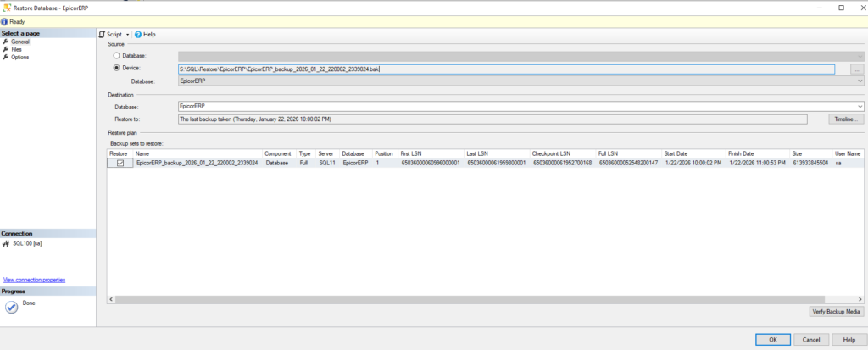The height and width of the screenshot is (350, 868).
Task: Click the Done progress icon
Action: (11, 308)
